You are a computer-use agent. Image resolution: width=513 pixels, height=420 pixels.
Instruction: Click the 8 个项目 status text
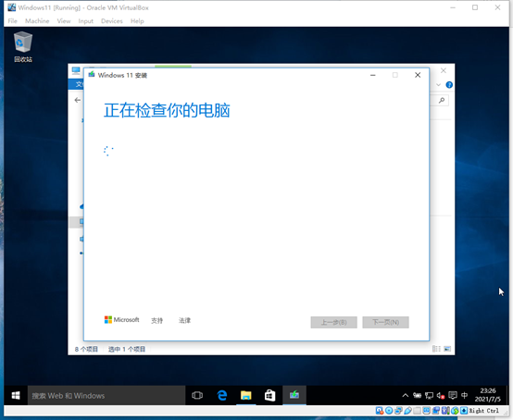[86, 349]
